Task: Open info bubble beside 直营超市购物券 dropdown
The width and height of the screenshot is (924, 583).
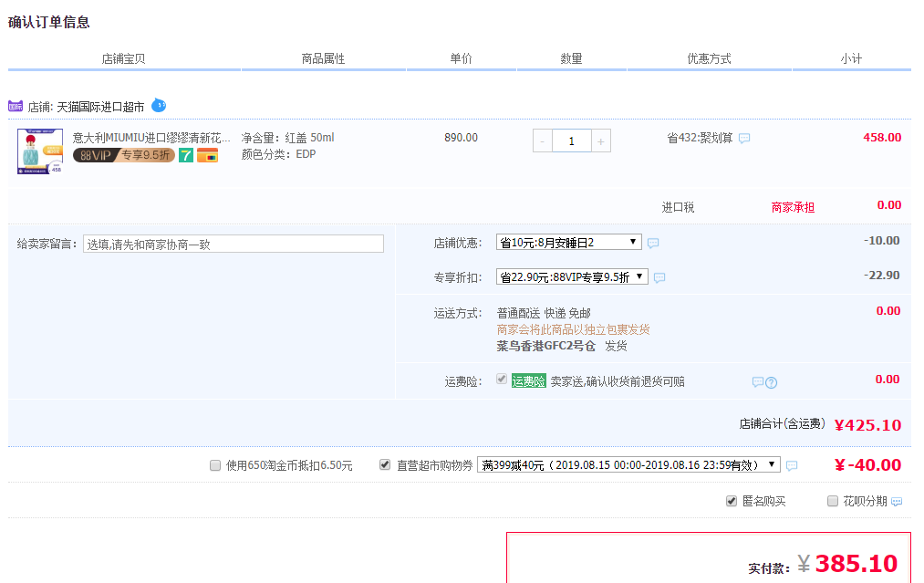Action: [x=792, y=465]
